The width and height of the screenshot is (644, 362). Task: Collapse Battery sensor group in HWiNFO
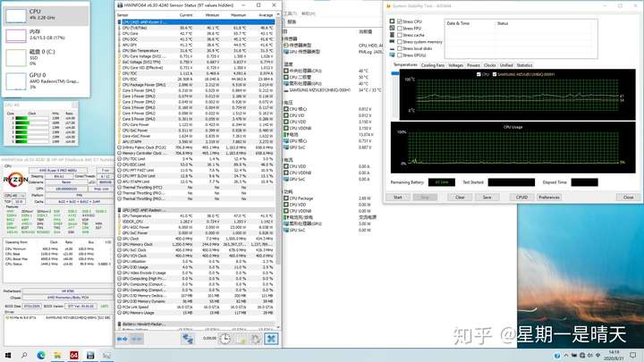pos(196,324)
